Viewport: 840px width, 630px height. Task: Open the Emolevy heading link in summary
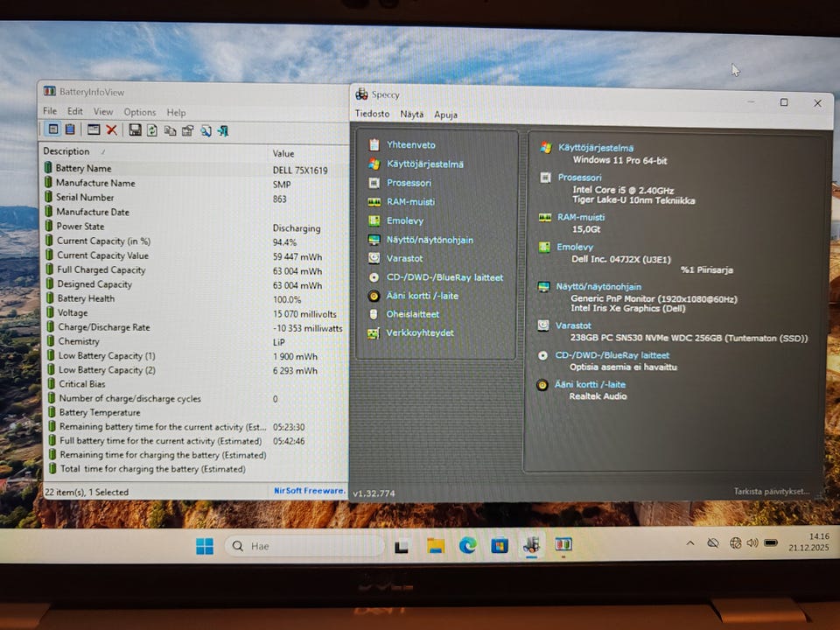tap(575, 247)
